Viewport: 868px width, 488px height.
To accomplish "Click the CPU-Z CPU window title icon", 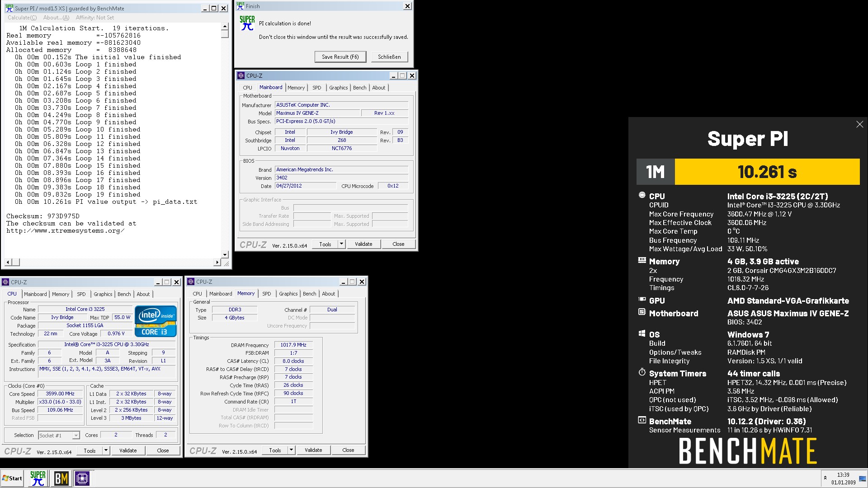I will (5, 282).
